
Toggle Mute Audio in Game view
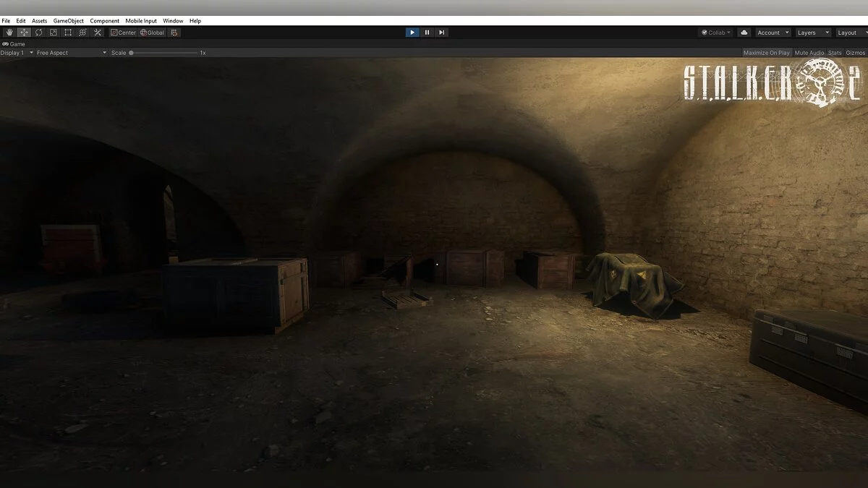[809, 53]
